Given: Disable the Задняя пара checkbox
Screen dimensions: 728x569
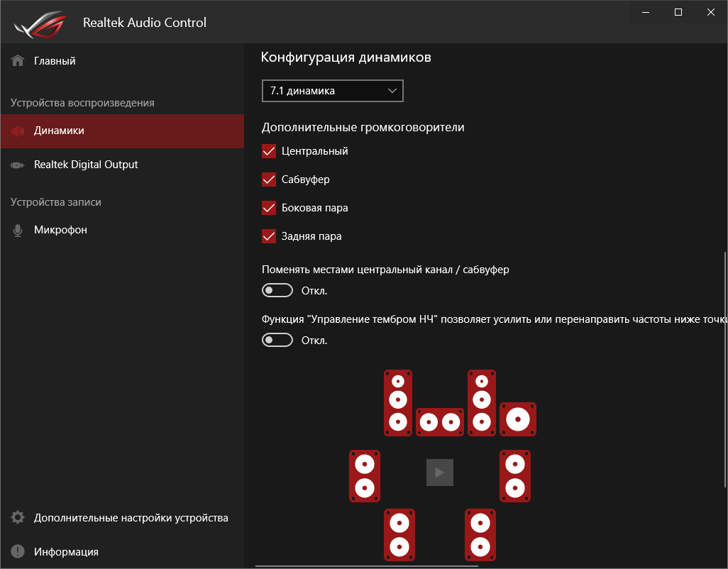Looking at the screenshot, I should tap(269, 236).
